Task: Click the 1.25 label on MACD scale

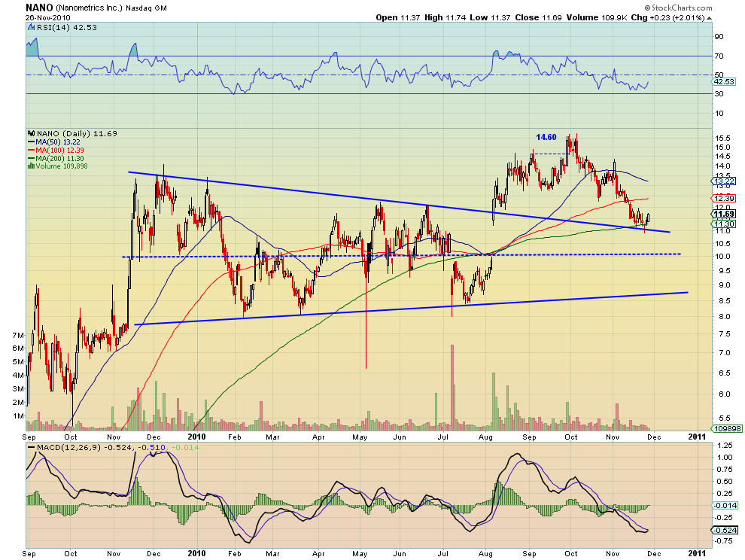Action: tap(725, 446)
